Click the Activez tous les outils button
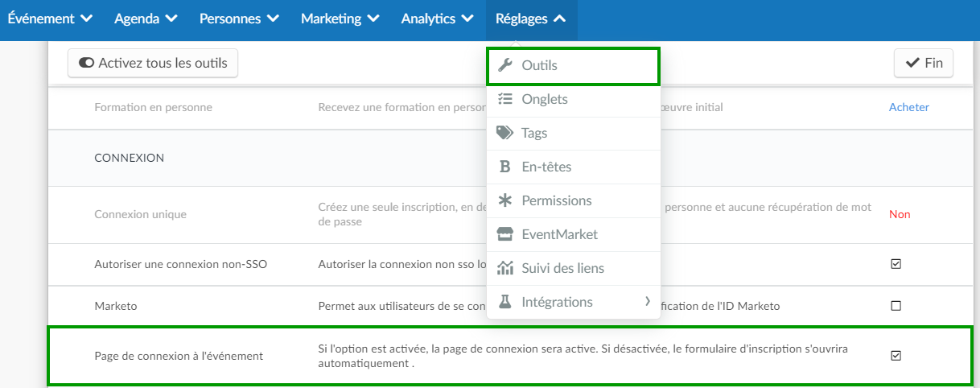 tap(153, 63)
